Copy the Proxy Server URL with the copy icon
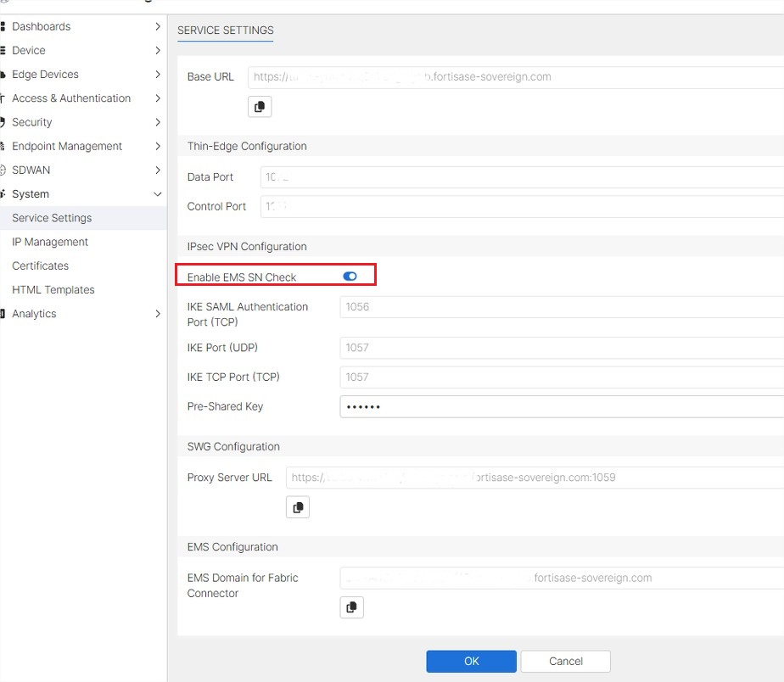The height and width of the screenshot is (682, 784). coord(298,507)
